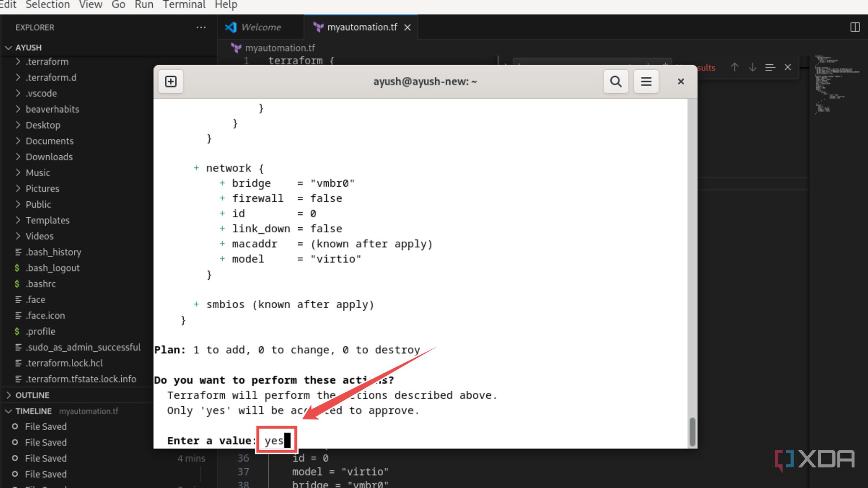
Task: Close the find widget
Action: coord(788,67)
